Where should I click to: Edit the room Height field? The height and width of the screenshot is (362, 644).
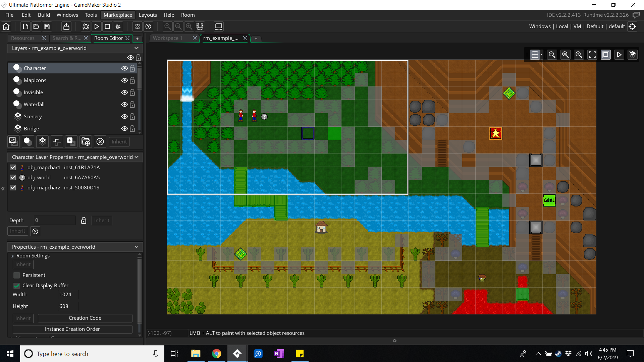click(68, 306)
